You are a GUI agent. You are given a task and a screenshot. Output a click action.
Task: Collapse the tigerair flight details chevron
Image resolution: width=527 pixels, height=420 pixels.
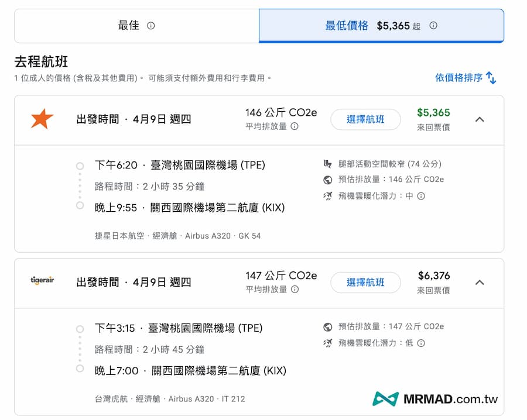point(480,282)
